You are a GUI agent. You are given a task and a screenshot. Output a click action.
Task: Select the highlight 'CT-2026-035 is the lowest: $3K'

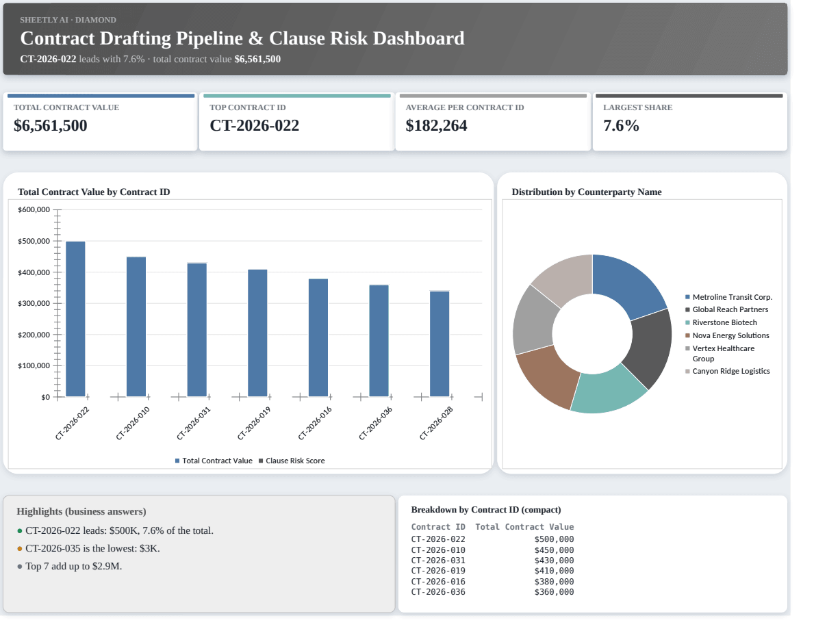(x=89, y=548)
